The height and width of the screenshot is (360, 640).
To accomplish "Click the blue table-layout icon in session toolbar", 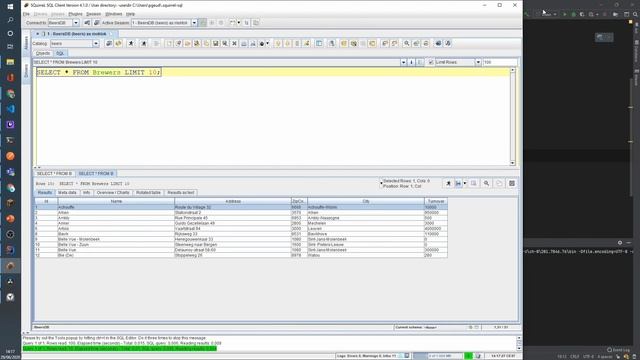I will click(x=319, y=43).
